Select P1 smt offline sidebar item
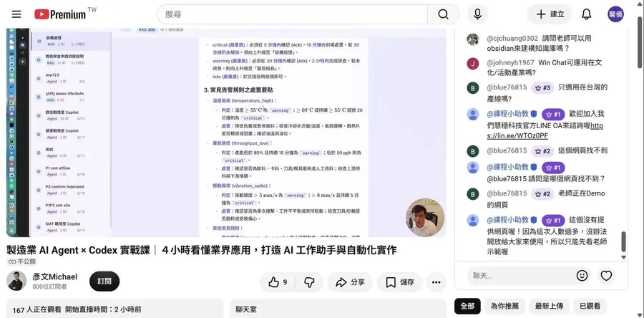 click(x=71, y=171)
